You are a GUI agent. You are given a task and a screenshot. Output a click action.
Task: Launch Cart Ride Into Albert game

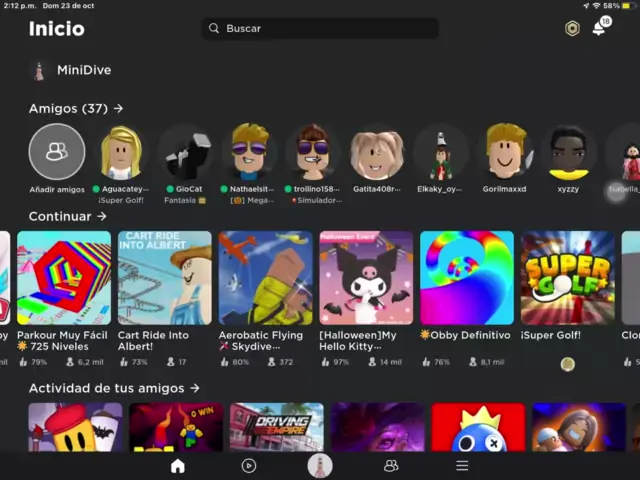pos(165,278)
